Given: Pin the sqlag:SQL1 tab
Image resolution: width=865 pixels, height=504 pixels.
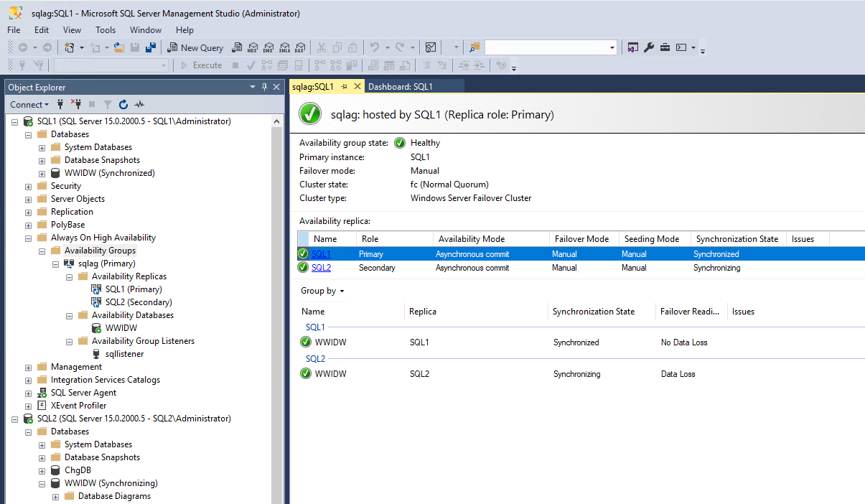Looking at the screenshot, I should (x=344, y=86).
